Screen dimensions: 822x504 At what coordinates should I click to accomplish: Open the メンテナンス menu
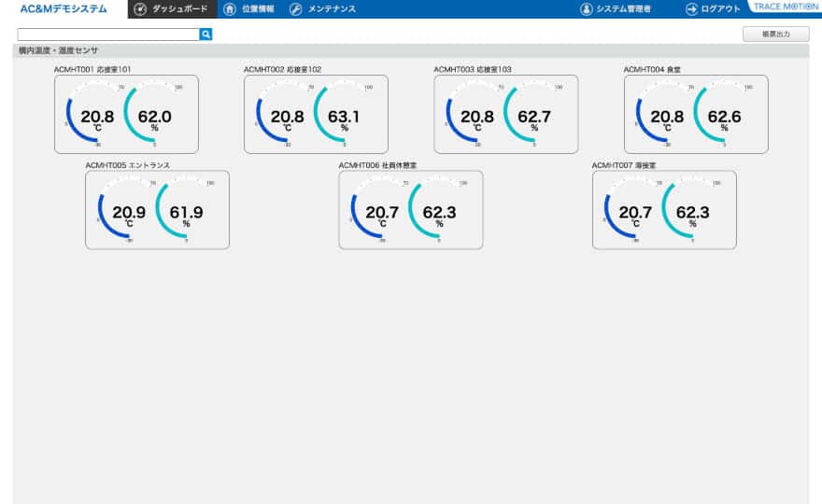tap(332, 9)
